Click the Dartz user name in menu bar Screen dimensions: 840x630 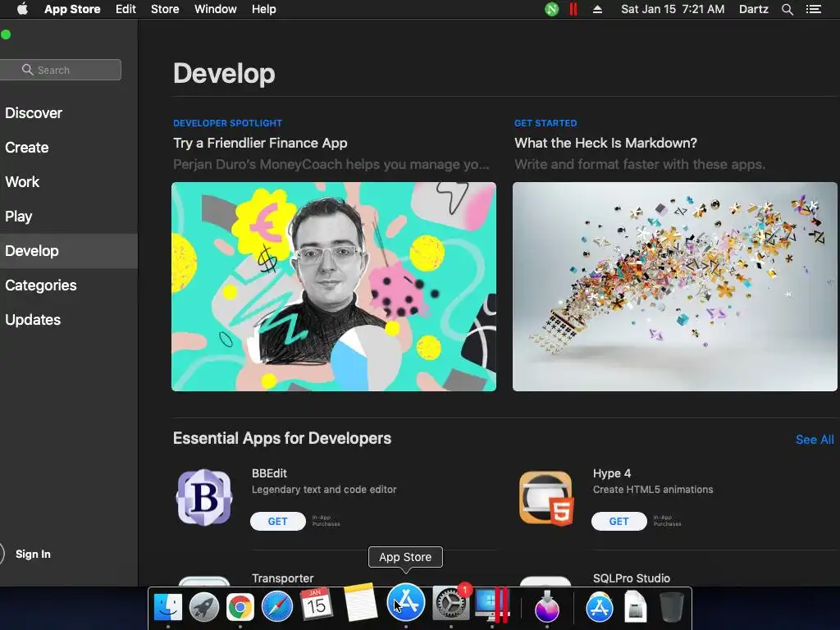click(753, 9)
